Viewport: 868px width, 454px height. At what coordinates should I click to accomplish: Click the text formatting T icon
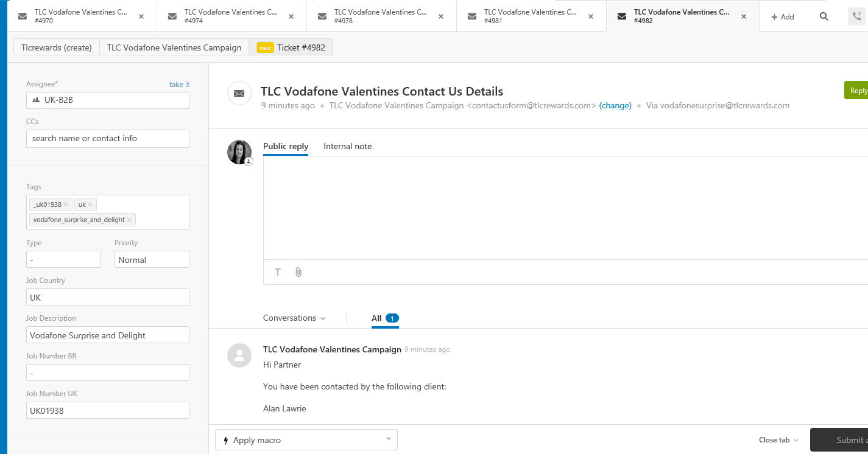click(278, 272)
